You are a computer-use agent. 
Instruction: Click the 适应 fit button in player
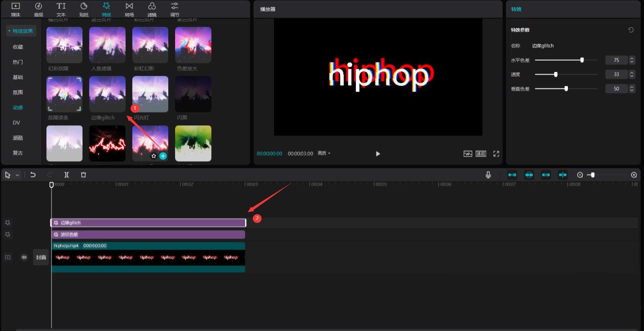click(x=481, y=154)
